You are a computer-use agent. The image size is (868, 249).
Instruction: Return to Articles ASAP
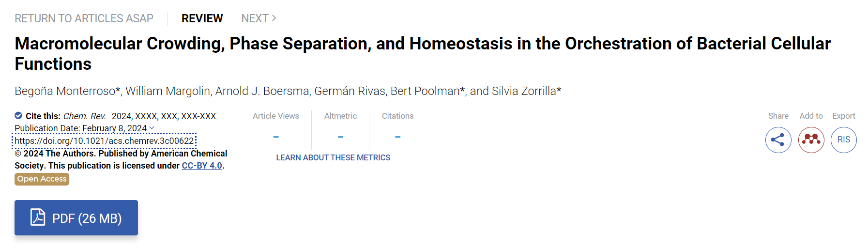[84, 18]
